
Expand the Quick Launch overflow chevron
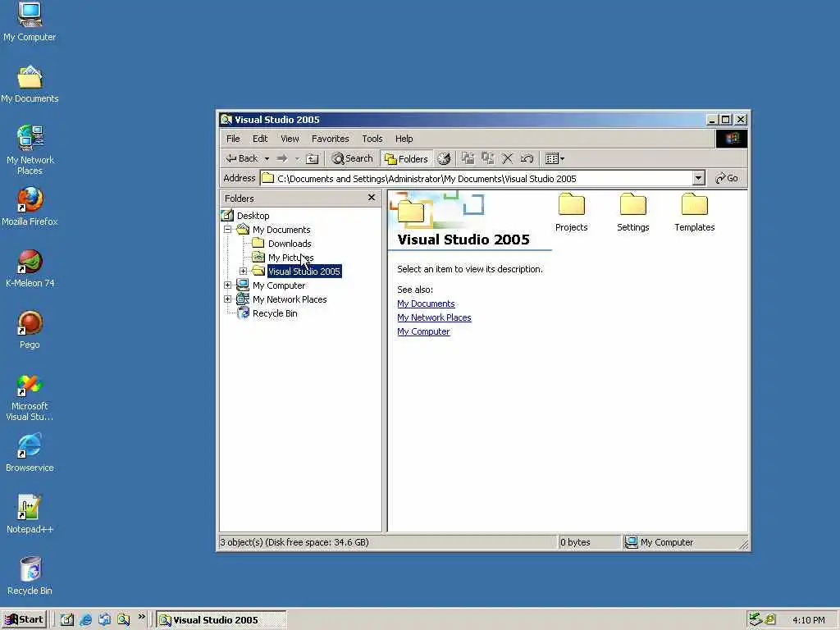[141, 617]
